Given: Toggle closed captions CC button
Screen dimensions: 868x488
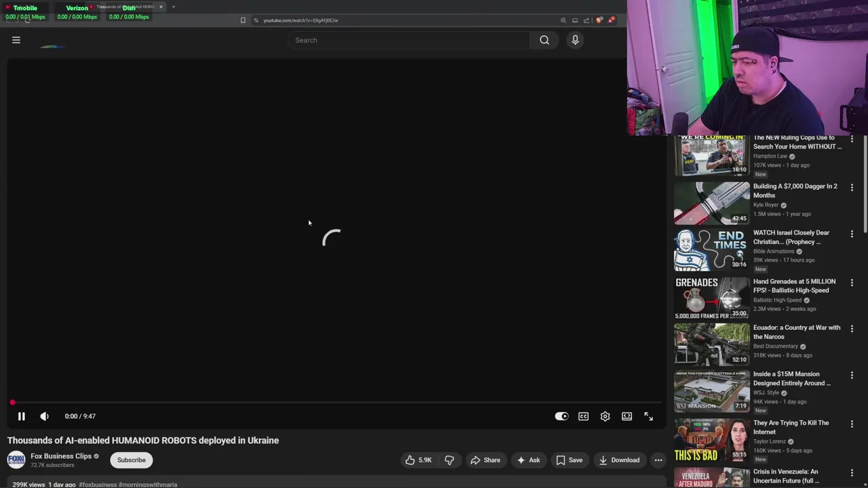Looking at the screenshot, I should pyautogui.click(x=583, y=416).
